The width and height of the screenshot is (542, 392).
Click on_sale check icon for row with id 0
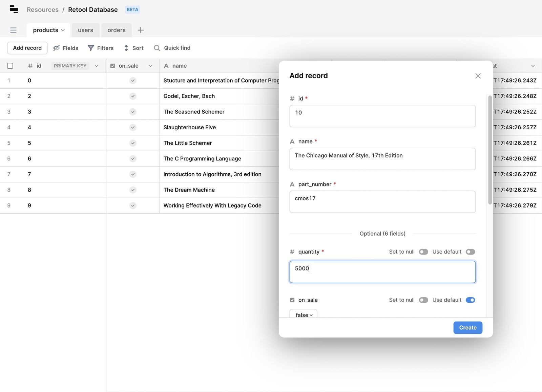point(133,81)
